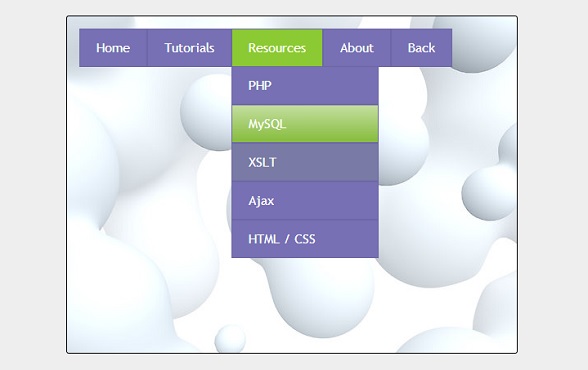Click the PHP text label
The image size is (588, 370).
tap(260, 86)
